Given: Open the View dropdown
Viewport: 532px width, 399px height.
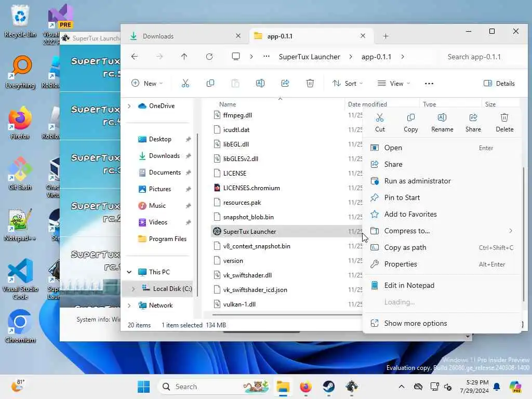Looking at the screenshot, I should 394,83.
